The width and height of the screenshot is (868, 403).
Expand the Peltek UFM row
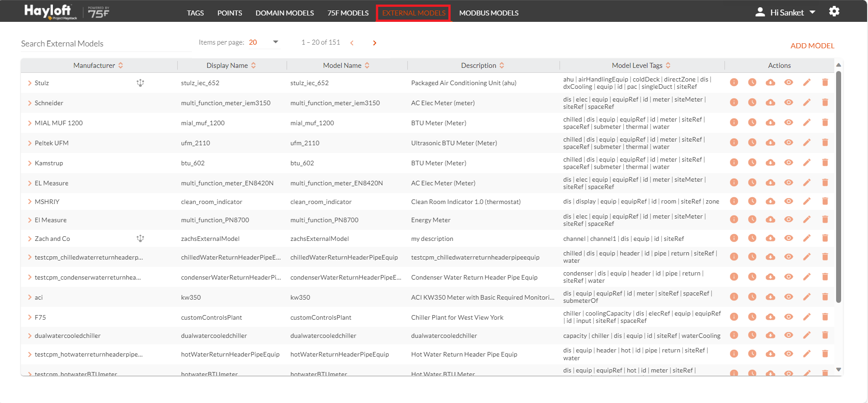click(x=30, y=143)
